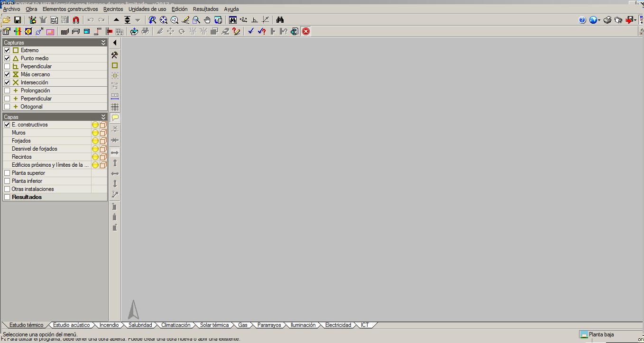Save the project with the floppy disk icon
The height and width of the screenshot is (343, 644).
click(18, 20)
